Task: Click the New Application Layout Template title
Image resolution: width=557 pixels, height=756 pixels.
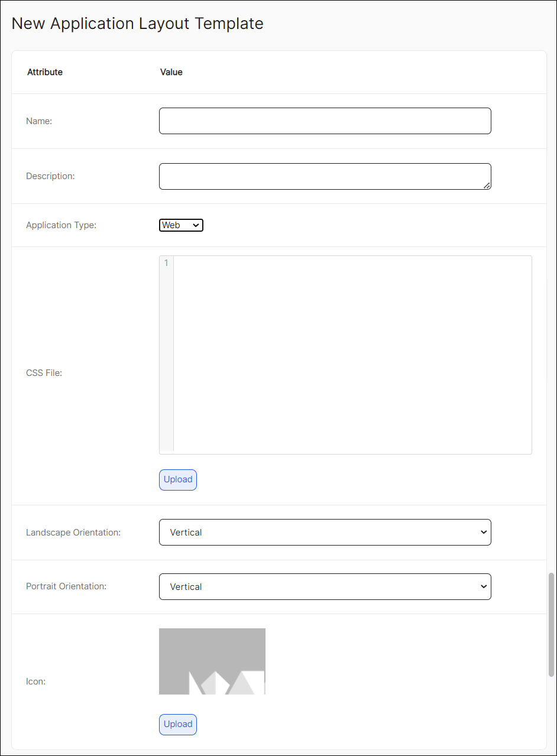Action: [x=137, y=24]
